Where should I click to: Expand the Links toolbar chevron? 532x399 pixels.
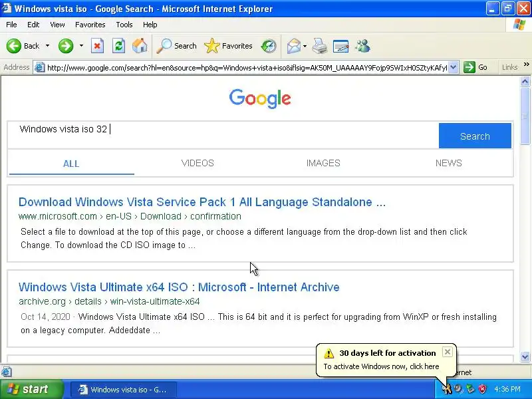click(x=526, y=65)
